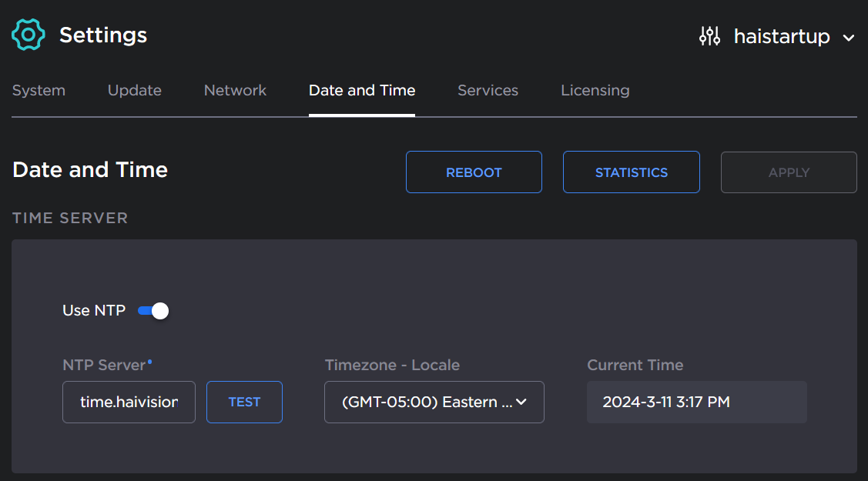Click the Settings gear icon

[x=28, y=35]
